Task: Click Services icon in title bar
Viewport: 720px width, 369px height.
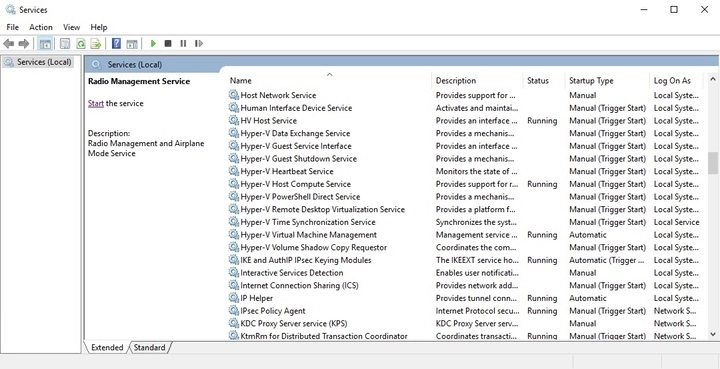Action: 10,9
